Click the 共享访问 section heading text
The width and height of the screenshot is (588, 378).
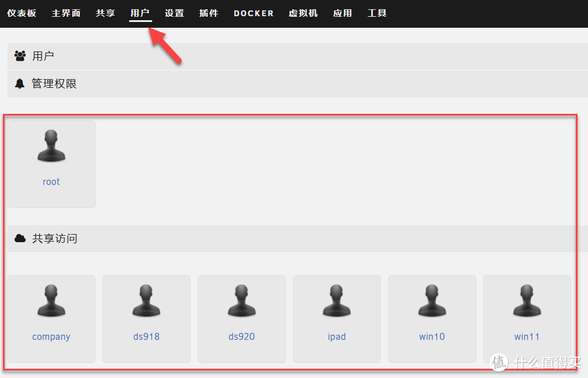tap(55, 238)
